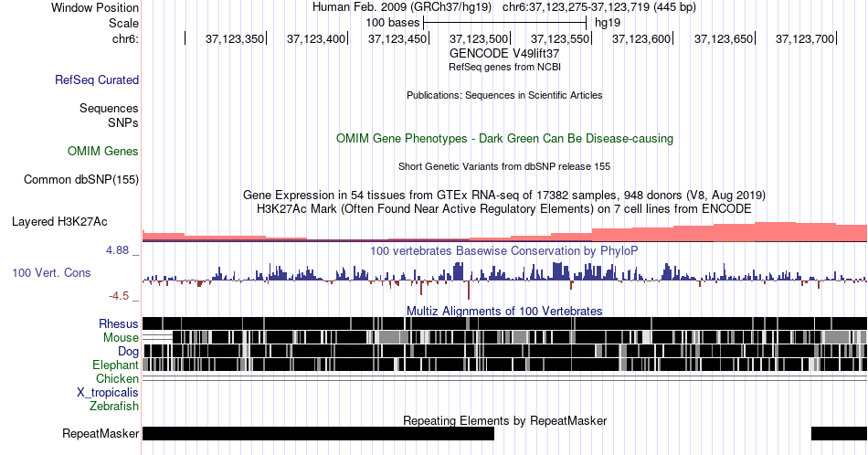Click 100 vertebrates Basewise Conservation by PhyloP title

[x=504, y=251]
